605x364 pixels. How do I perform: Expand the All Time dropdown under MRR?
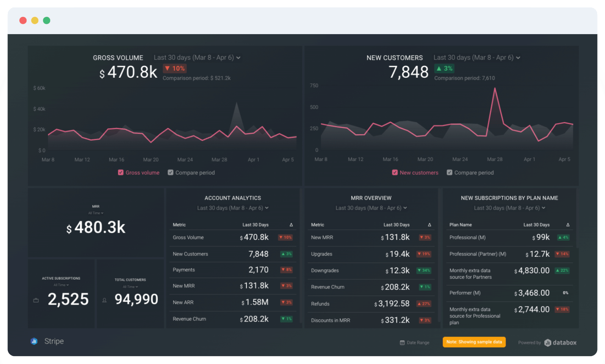96,212
